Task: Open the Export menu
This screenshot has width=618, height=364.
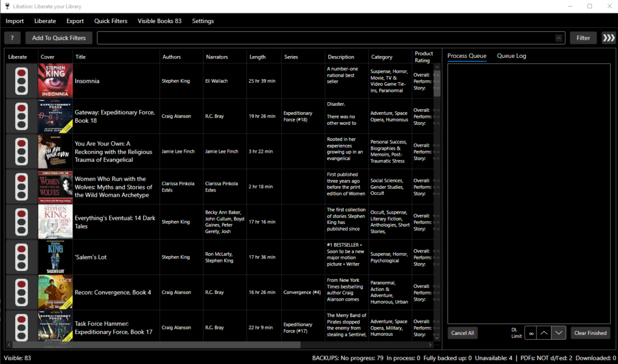Action: click(x=75, y=21)
